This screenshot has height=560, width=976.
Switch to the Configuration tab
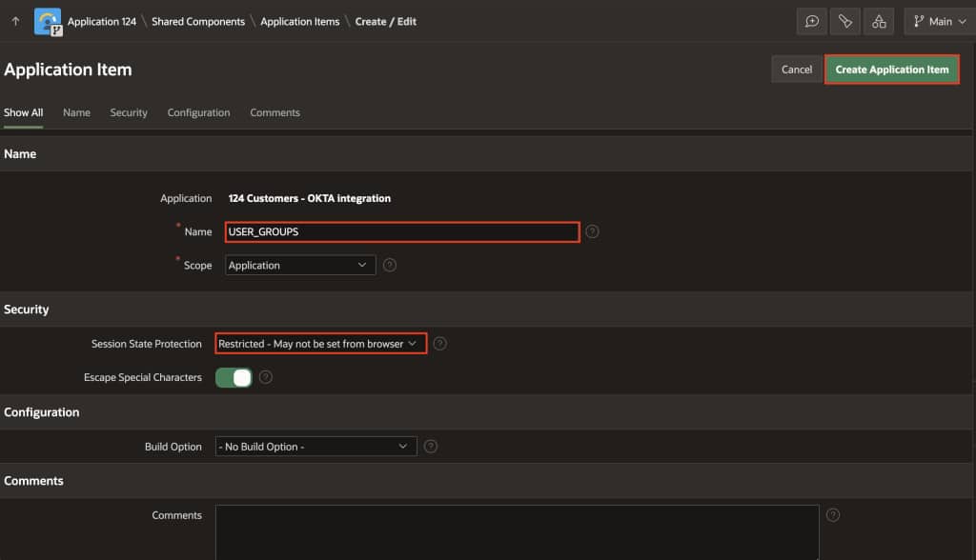(198, 112)
